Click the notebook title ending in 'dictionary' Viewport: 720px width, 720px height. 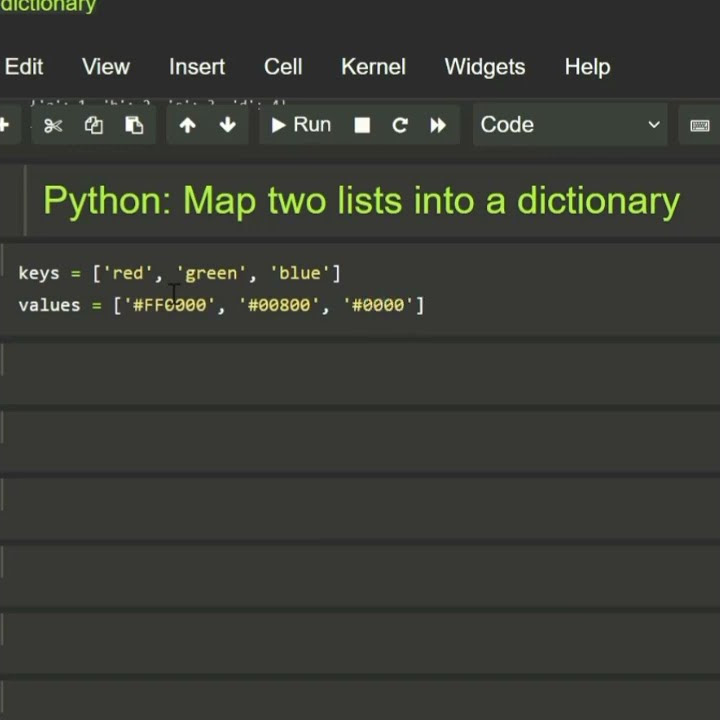(48, 6)
